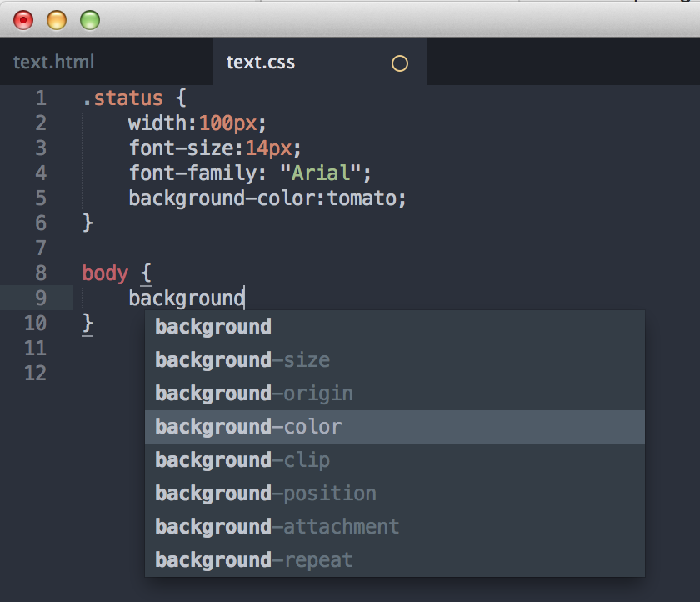
Task: Click the 'Arial' string value
Action: 321,173
